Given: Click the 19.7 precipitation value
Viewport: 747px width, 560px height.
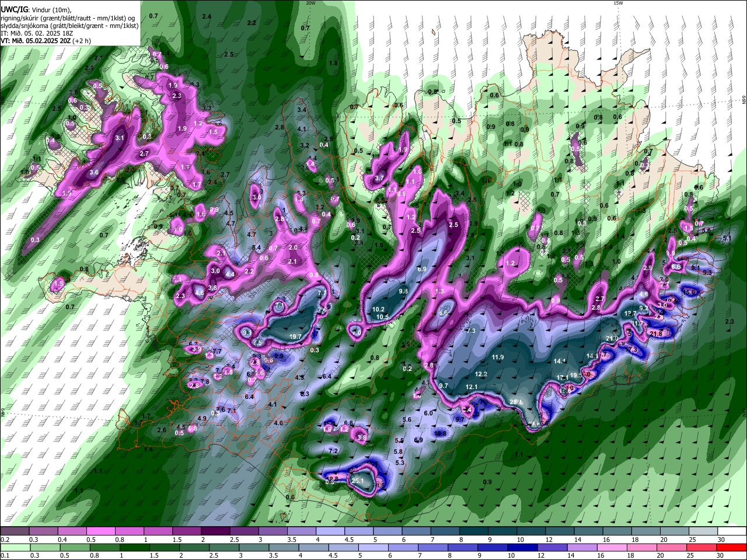Looking at the screenshot, I should (295, 337).
